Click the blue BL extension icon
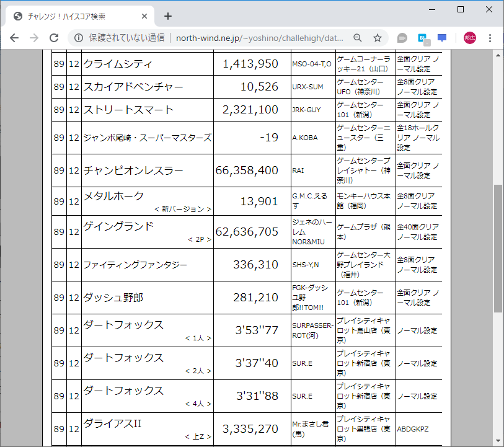The height and width of the screenshot is (447, 504). tap(422, 38)
